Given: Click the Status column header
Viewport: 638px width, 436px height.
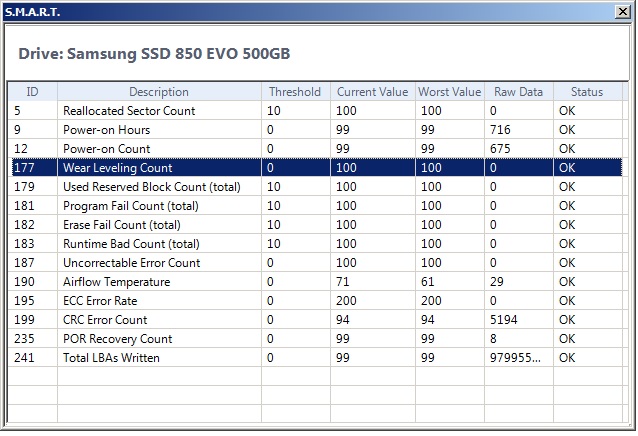Looking at the screenshot, I should (x=588, y=92).
